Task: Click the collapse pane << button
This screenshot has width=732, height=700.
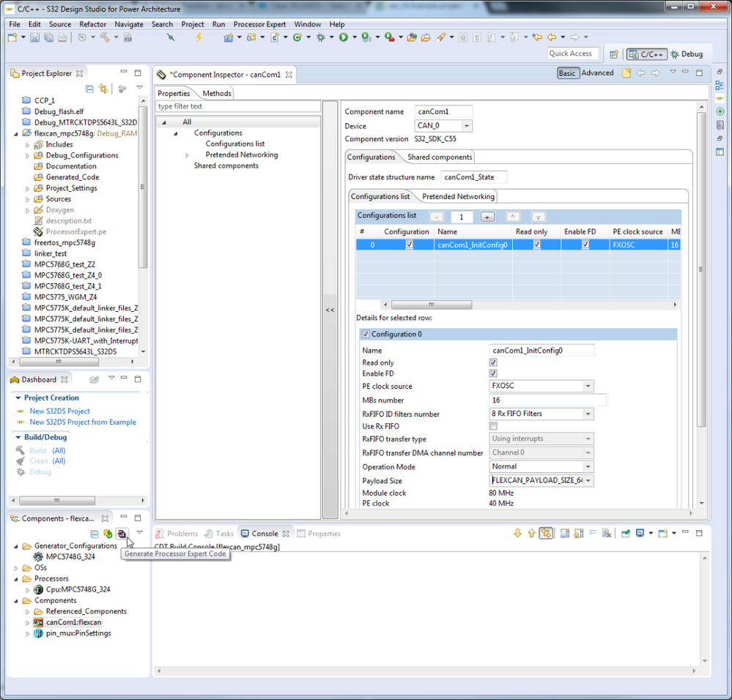Action: tap(330, 310)
